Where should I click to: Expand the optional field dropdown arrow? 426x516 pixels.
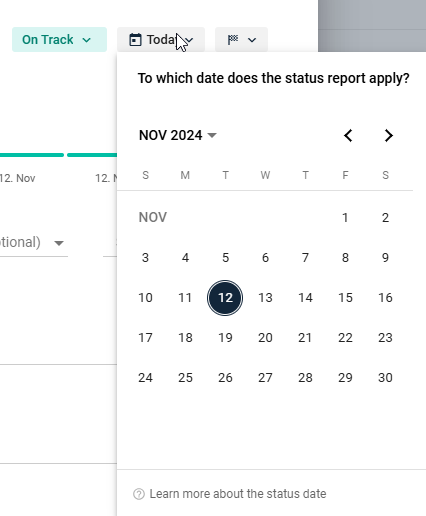coord(59,243)
